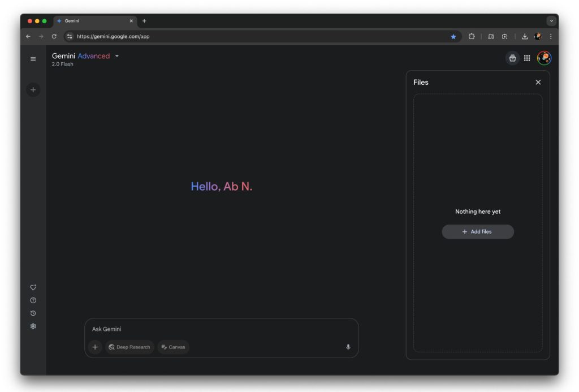Open the Gems diamond icon in sidebar
579x392 pixels.
point(33,287)
